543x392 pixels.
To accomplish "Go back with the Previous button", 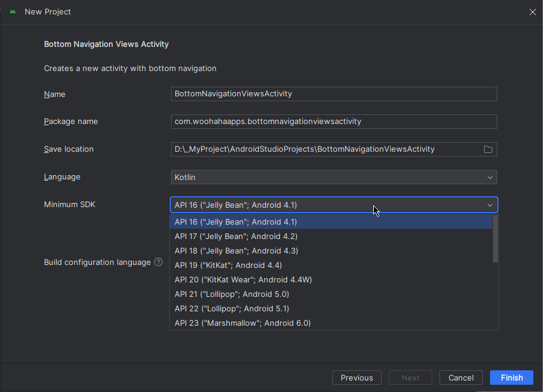I will [357, 378].
